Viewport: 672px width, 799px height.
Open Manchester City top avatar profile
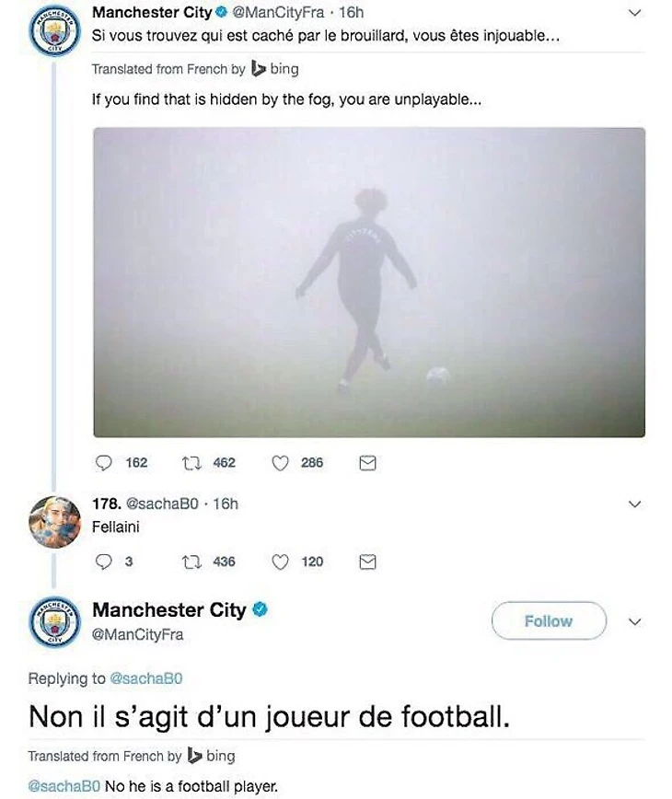[x=55, y=30]
